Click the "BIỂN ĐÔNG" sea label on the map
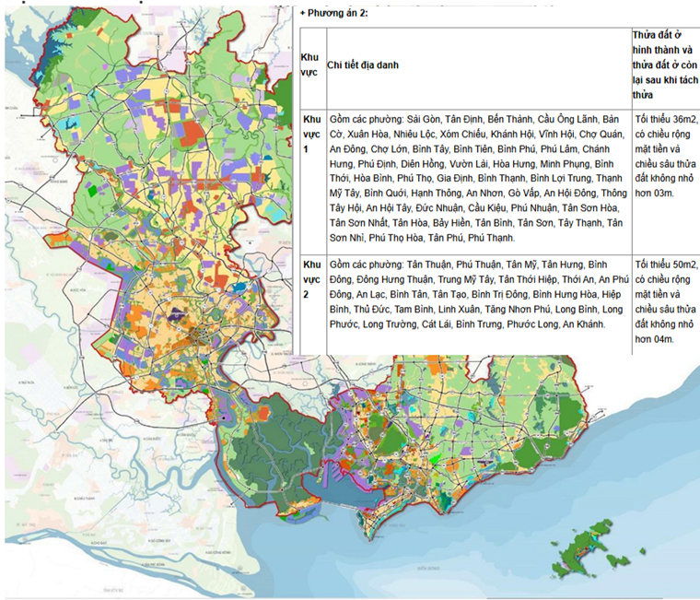This screenshot has height=600, width=700. pos(428,569)
